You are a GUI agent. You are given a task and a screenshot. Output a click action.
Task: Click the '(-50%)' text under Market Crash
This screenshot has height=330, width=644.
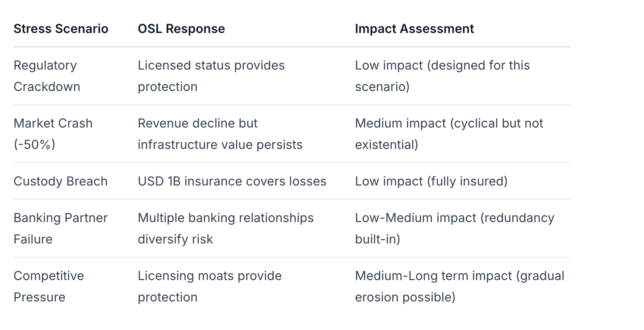[x=34, y=145]
